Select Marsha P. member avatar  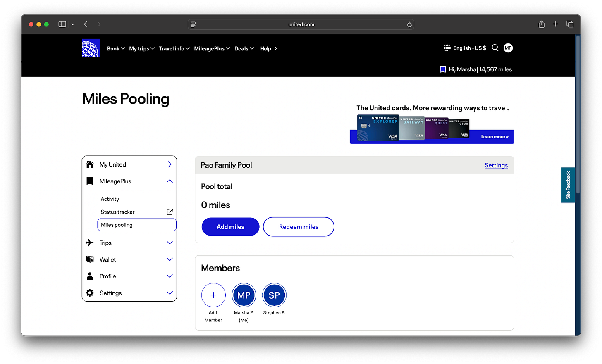[x=244, y=295]
